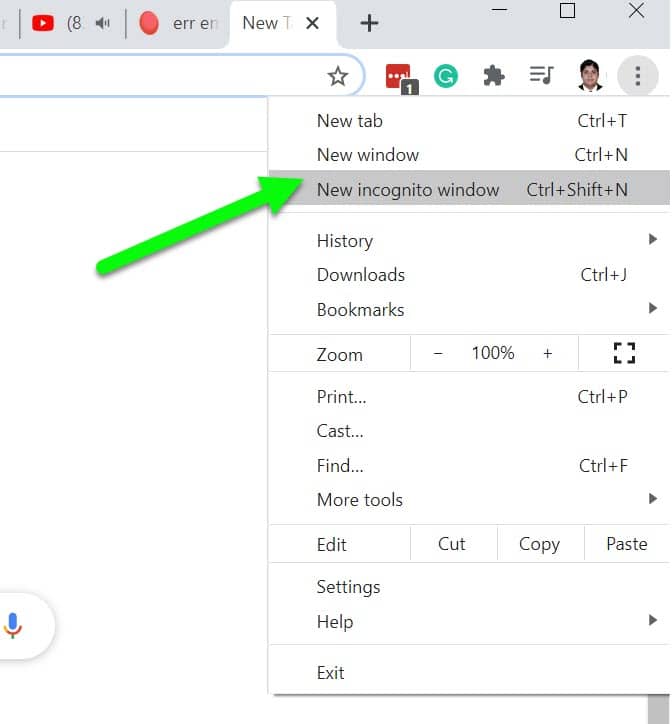This screenshot has height=724, width=672.
Task: Expand the Bookmarks submenu arrow
Action: pyautogui.click(x=653, y=308)
